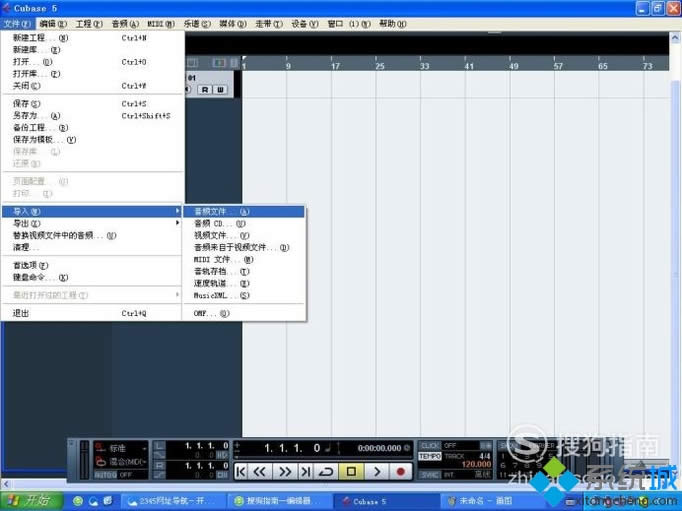Select 打开 (Open, Ctrl+O) in File menu
This screenshot has height=511, width=682.
point(91,62)
